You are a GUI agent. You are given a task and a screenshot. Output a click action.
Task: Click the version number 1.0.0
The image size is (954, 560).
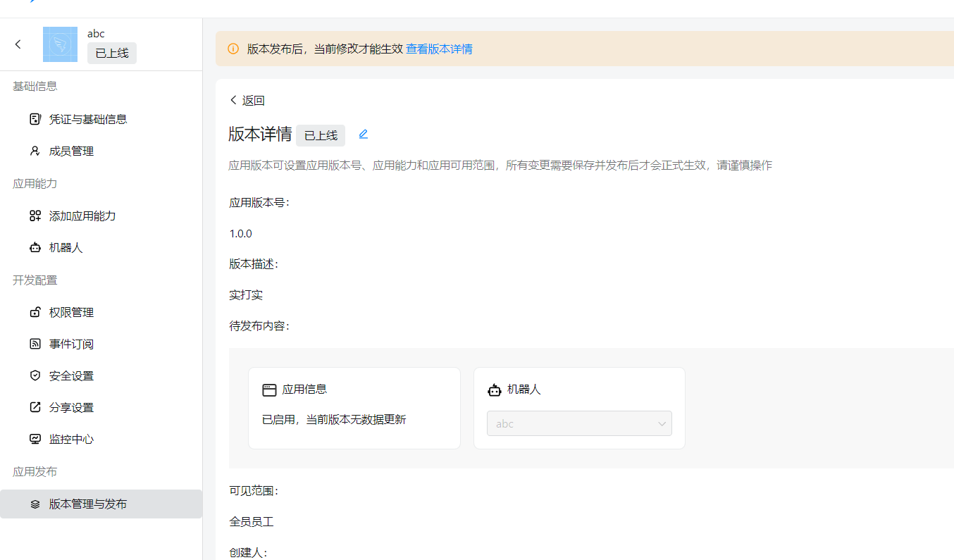pyautogui.click(x=241, y=233)
